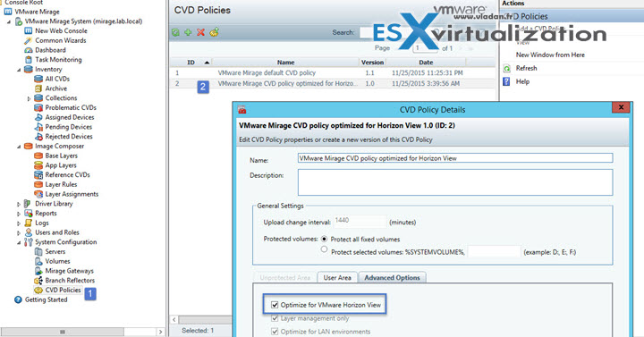The height and width of the screenshot is (337, 644).
Task: Click selected volumes text field
Action: click(x=494, y=251)
